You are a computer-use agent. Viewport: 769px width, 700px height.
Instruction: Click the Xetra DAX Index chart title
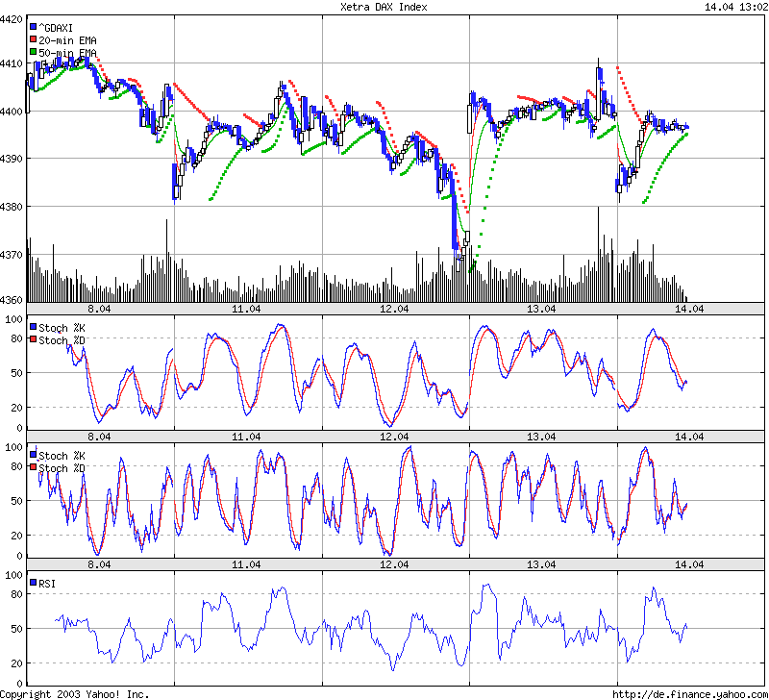(x=384, y=6)
